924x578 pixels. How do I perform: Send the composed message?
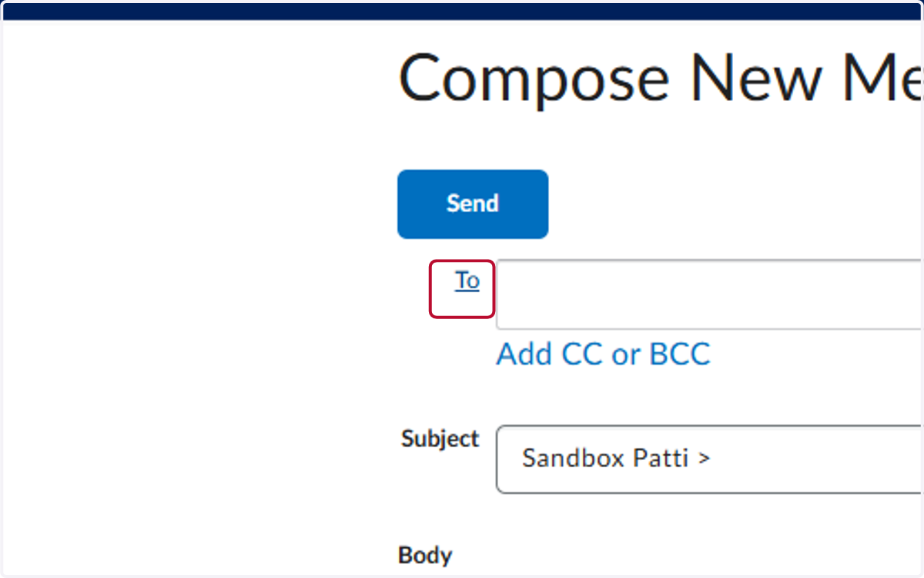(473, 204)
